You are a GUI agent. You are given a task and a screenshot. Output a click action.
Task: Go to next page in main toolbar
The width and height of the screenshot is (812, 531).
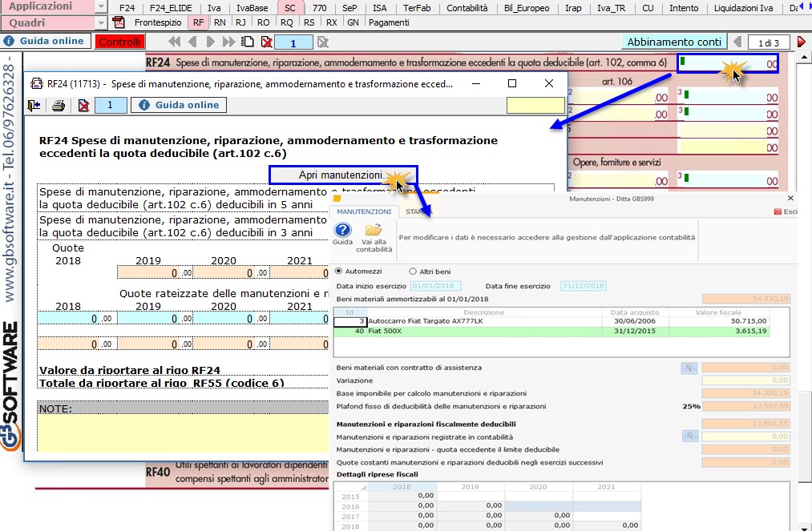coord(210,42)
